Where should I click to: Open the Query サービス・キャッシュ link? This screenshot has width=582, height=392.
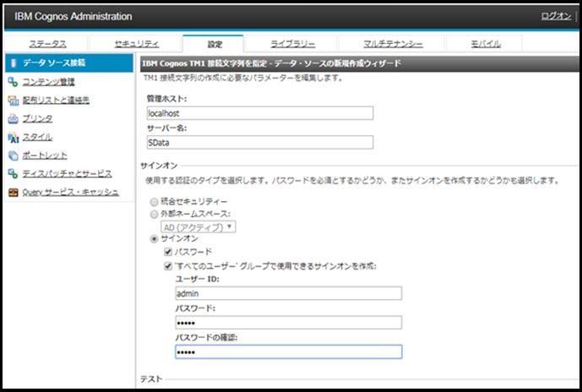70,192
